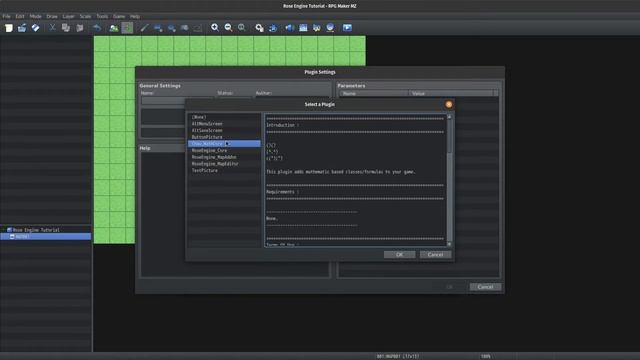Click the Name column header in Parameters
Screen dimensions: 640x360
[x=373, y=93]
